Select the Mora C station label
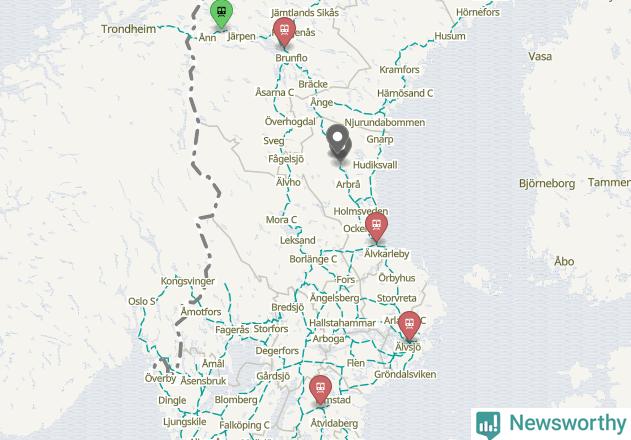This screenshot has height=440, width=631. coord(281,220)
